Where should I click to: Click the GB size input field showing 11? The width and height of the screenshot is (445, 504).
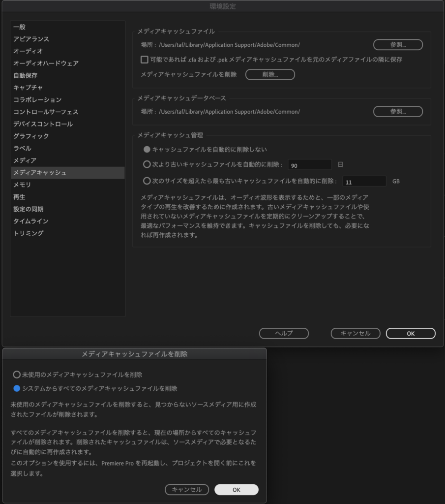364,182
